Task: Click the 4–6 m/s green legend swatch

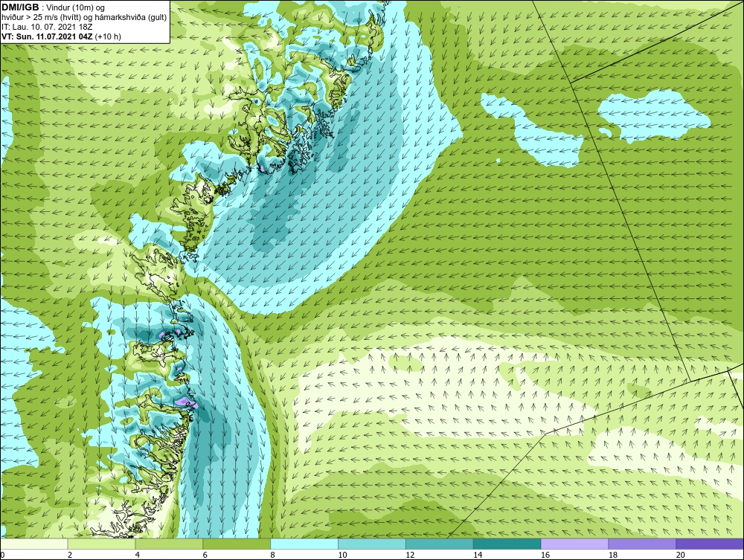Action: coord(169,544)
